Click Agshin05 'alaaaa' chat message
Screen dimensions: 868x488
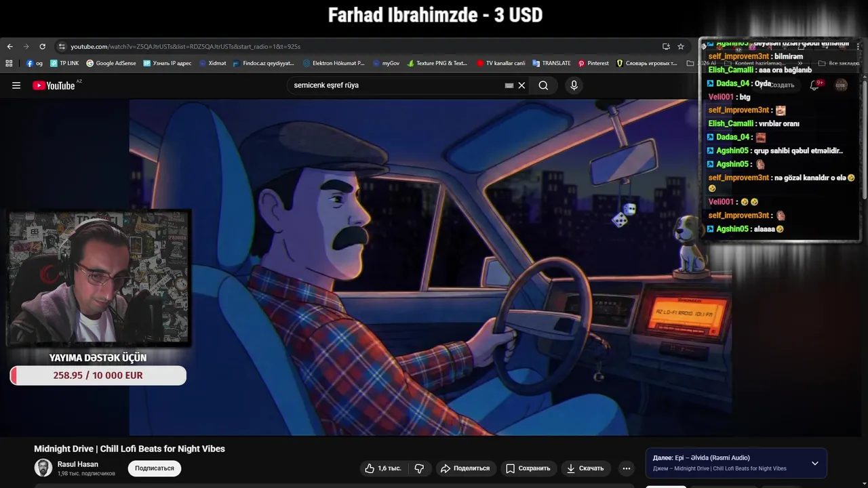[x=745, y=229]
